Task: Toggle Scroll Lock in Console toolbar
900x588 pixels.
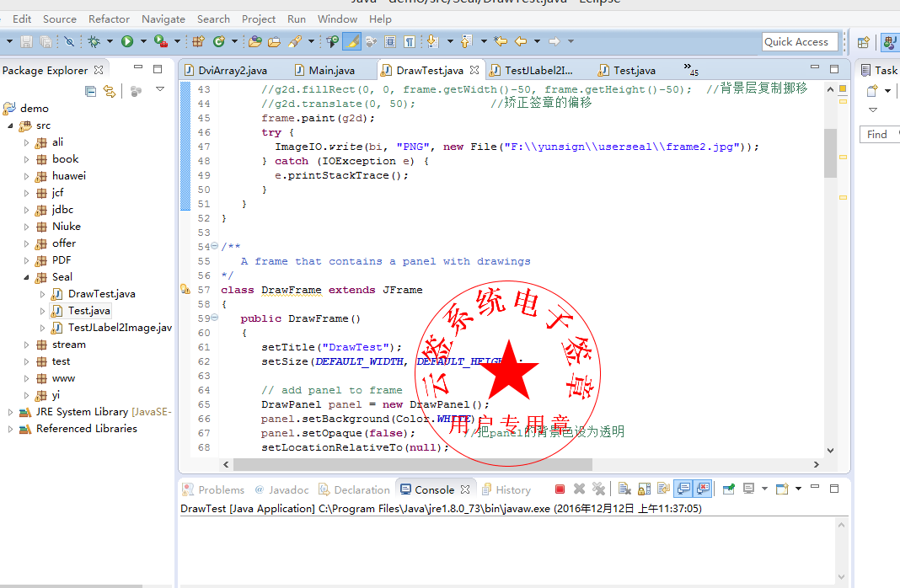Action: (645, 489)
